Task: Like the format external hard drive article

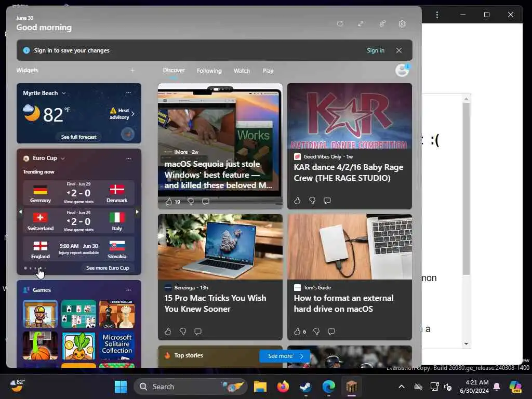Action: (298, 331)
